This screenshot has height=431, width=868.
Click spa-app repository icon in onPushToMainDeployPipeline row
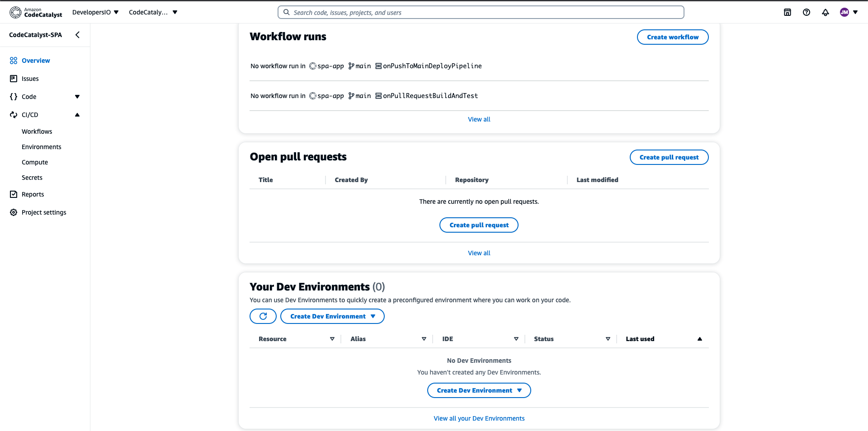(313, 66)
